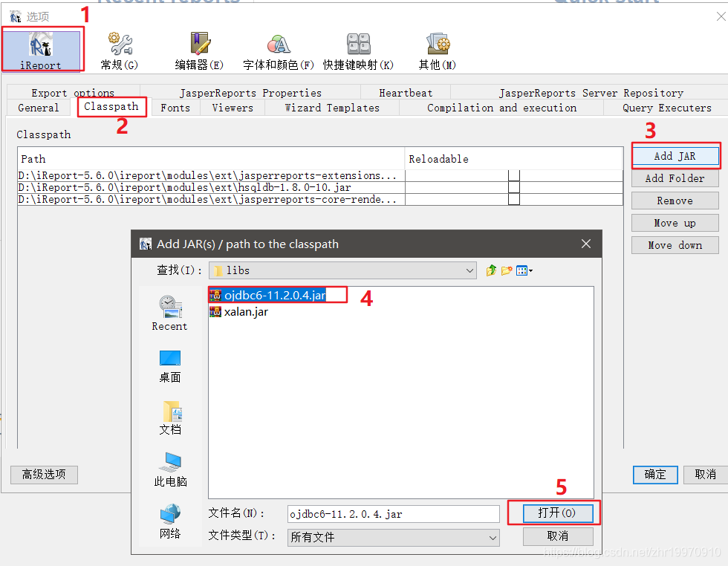This screenshot has height=566, width=728.
Task: Click the Remove button
Action: point(675,201)
